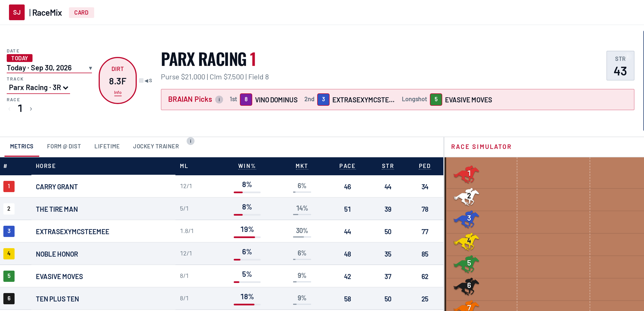Viewport: 644px width, 311px height.
Task: Click red saddle badge for Carry Grant
Action: (x=9, y=186)
